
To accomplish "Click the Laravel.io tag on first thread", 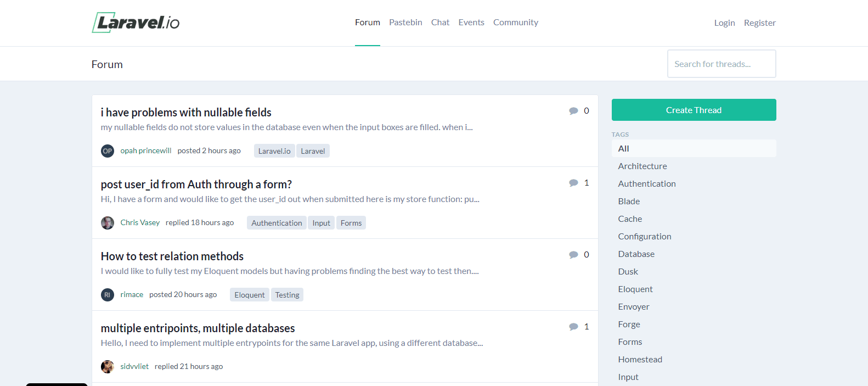I will click(274, 151).
